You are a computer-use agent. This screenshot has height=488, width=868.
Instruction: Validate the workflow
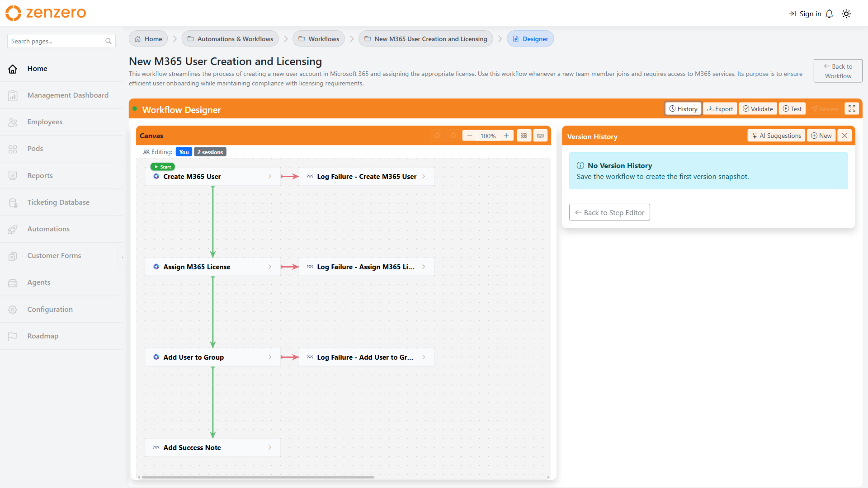coord(758,109)
